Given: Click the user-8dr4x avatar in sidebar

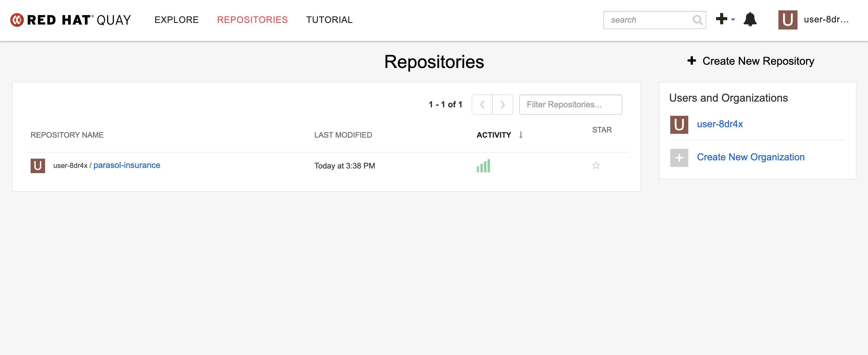Looking at the screenshot, I should [679, 125].
